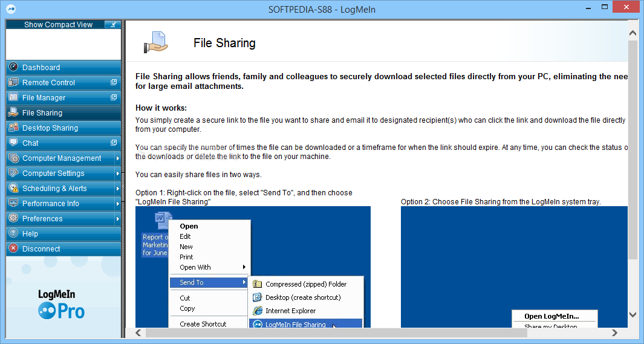Select Remote Control in the sidebar
This screenshot has width=644, height=344.
coord(63,82)
